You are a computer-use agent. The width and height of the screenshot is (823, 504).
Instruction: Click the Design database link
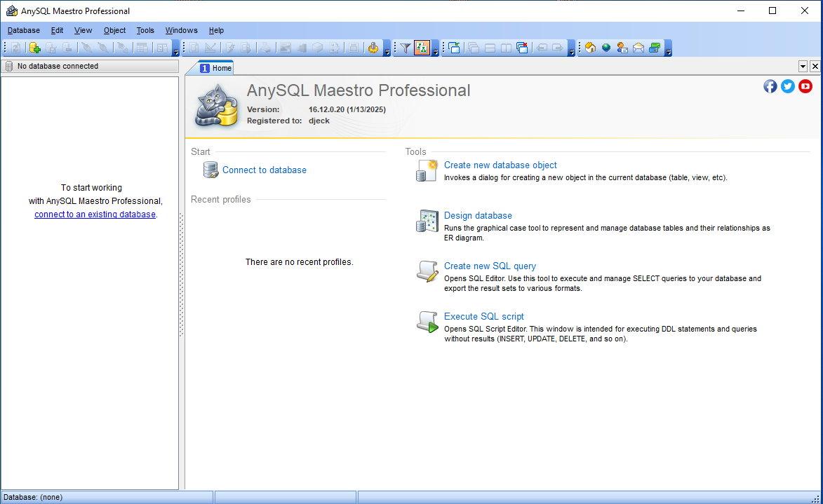click(478, 216)
